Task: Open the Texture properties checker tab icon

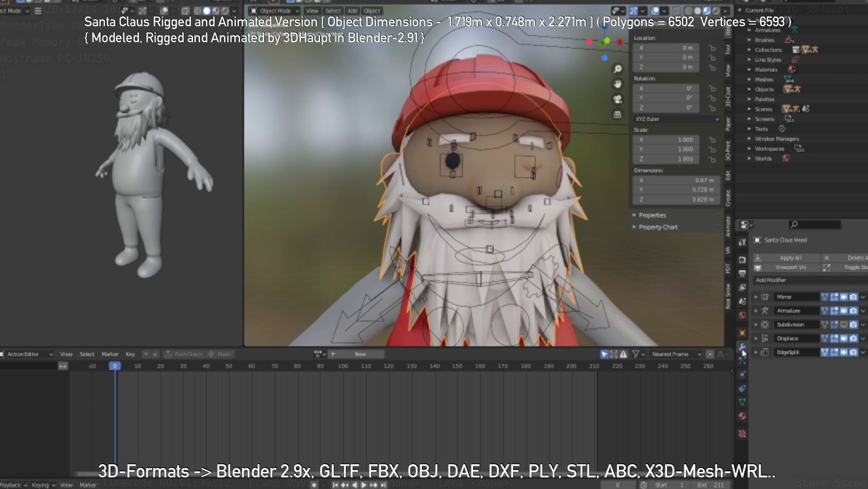Action: [x=742, y=433]
